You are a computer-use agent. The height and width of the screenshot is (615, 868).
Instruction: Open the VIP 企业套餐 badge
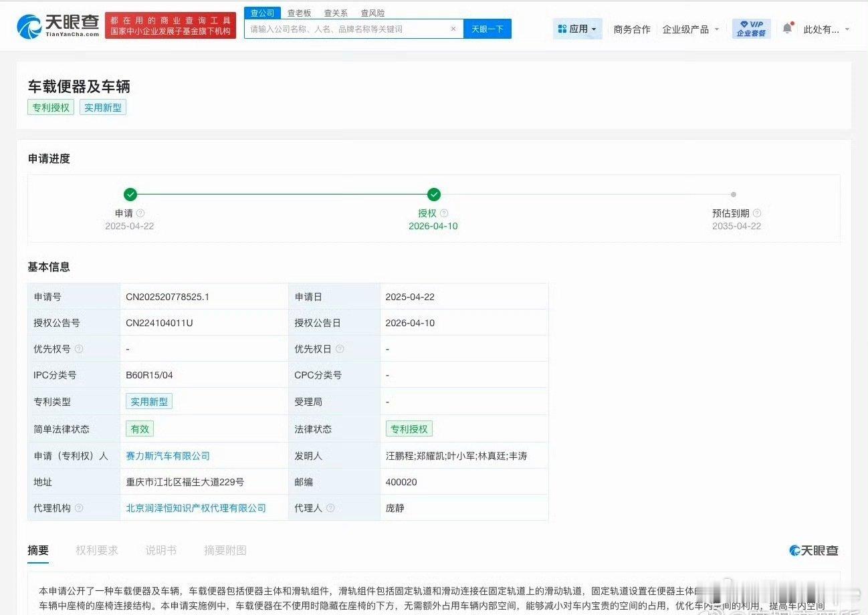click(x=751, y=29)
